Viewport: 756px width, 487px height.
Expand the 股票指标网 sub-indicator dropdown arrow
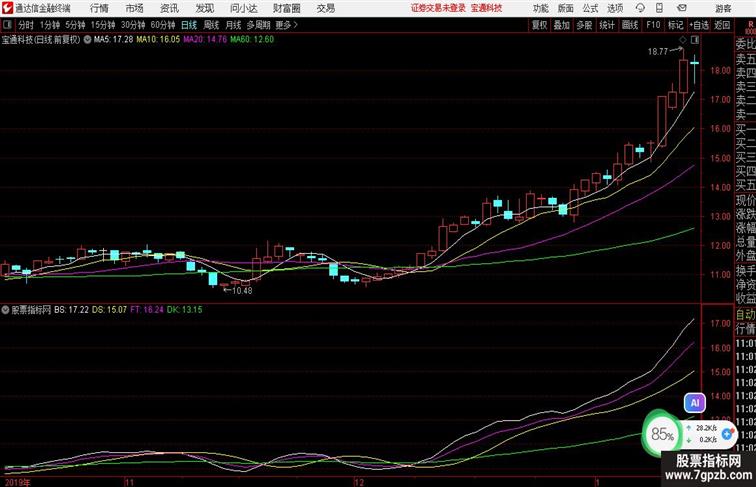coord(5,310)
